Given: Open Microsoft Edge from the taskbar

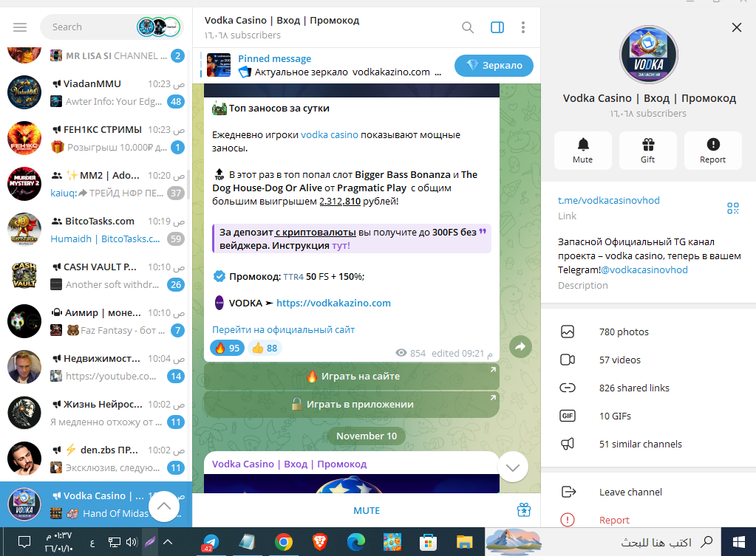Looking at the screenshot, I should [355, 543].
